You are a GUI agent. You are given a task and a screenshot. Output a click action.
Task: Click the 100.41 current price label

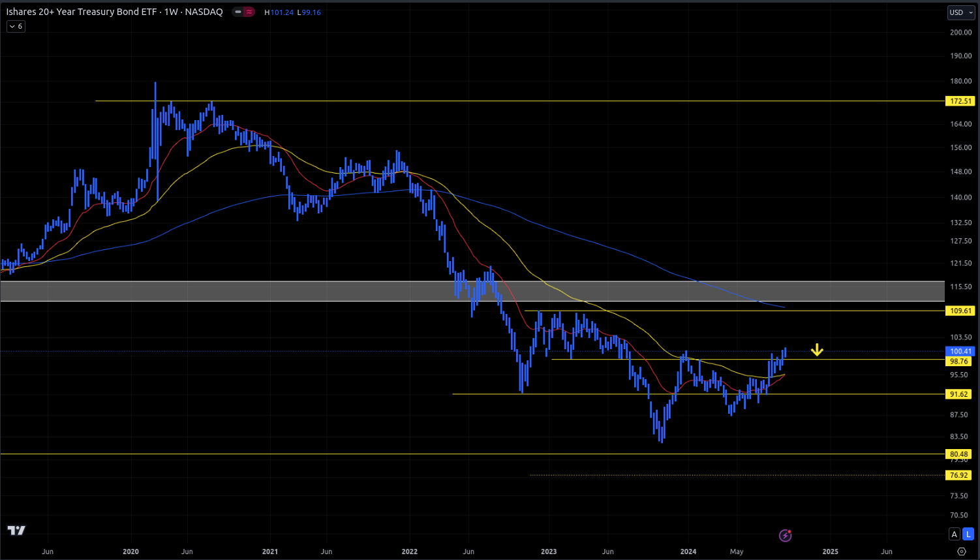[960, 351]
